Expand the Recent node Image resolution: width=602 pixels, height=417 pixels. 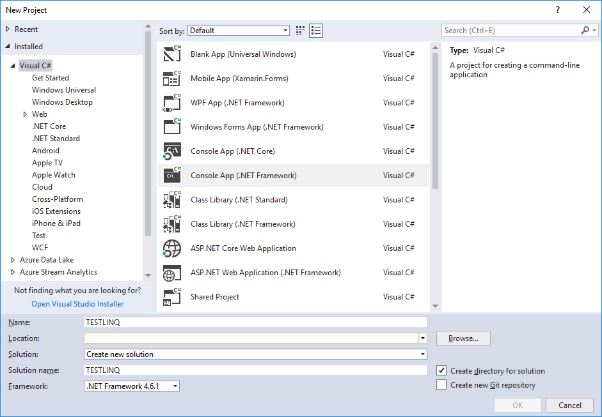point(8,29)
